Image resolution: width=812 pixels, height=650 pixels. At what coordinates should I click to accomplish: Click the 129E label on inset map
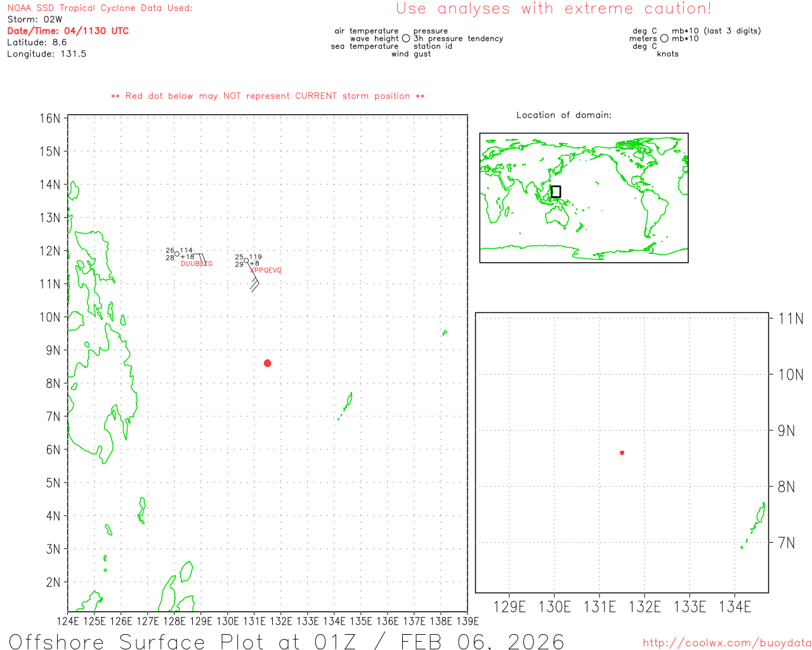509,607
